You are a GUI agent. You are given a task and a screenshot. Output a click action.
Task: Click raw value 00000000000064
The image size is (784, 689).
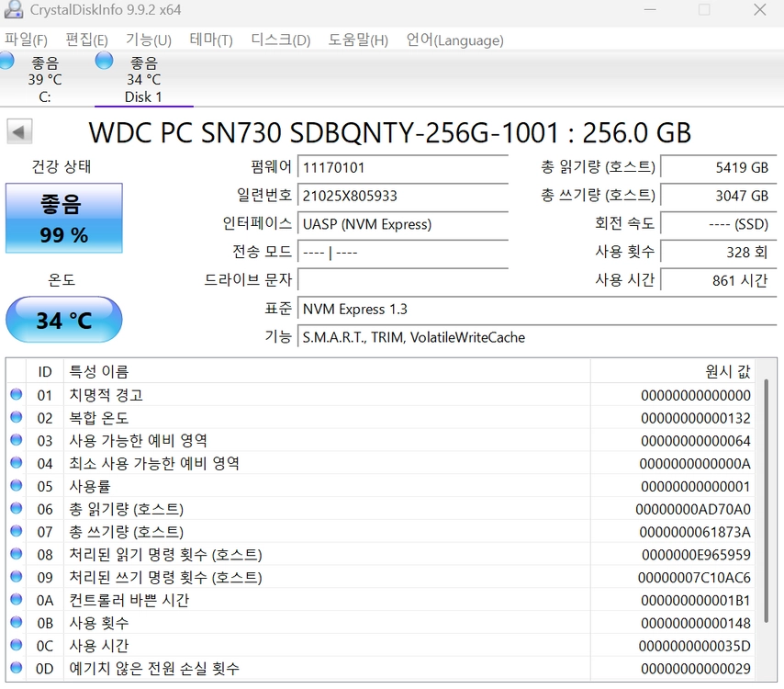click(696, 441)
